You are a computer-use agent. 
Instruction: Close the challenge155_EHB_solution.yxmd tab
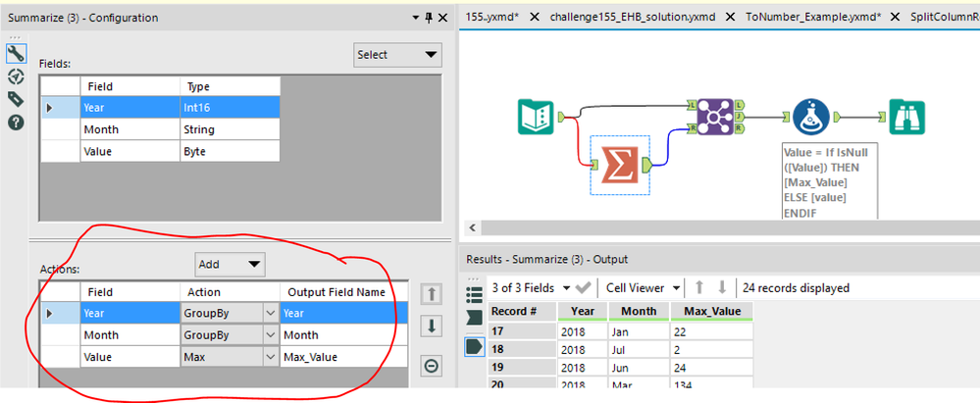[x=731, y=17]
